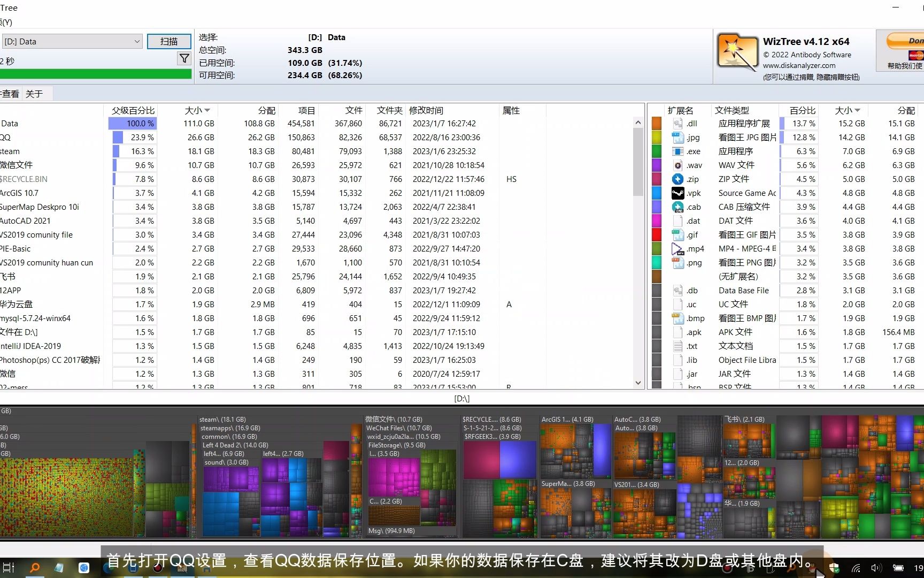
Task: Click the taskbar battery icon
Action: tap(898, 568)
